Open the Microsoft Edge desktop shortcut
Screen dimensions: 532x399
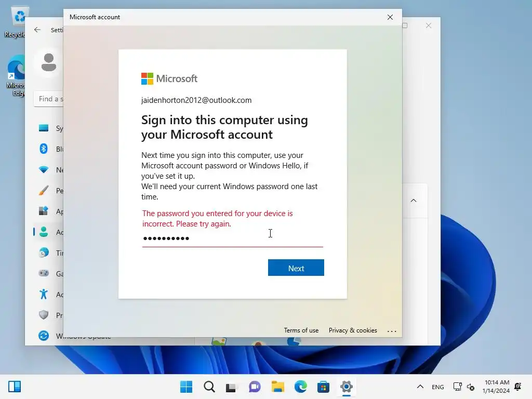[16, 75]
